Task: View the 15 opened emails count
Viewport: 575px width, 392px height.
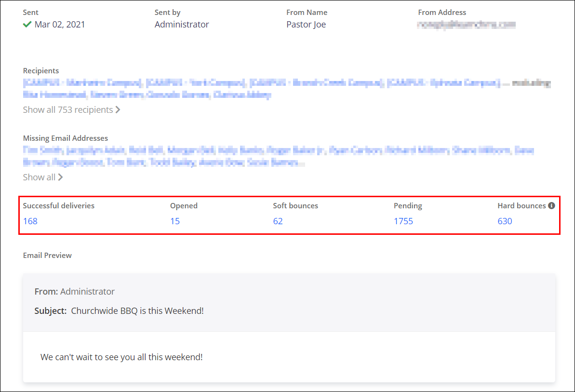Action: point(175,221)
